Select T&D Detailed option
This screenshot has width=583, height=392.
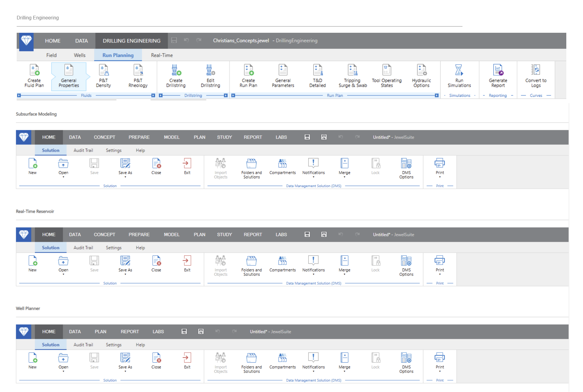318,76
